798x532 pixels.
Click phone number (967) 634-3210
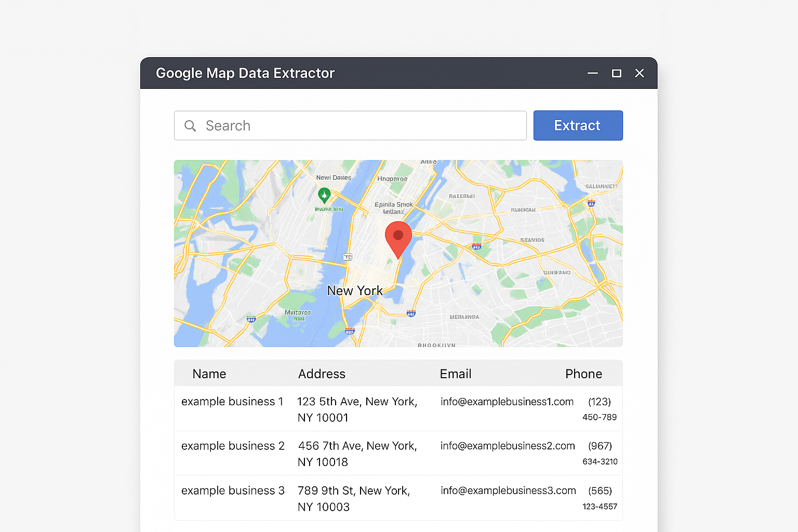point(600,453)
